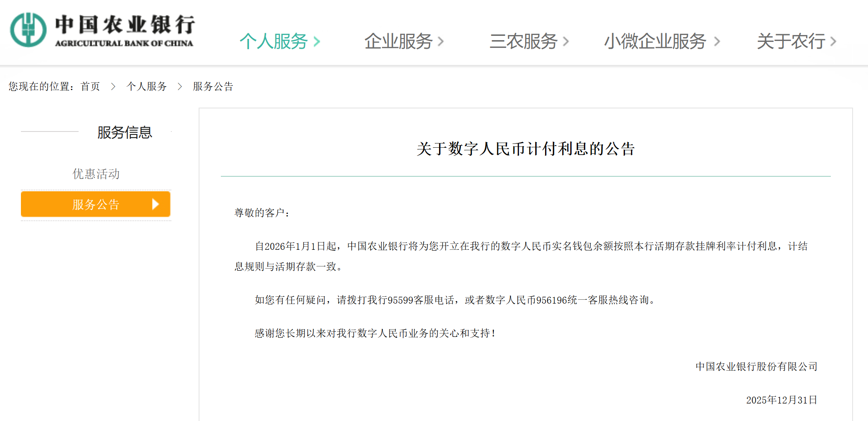Click the 服务信息 sidebar heading

coord(124,132)
